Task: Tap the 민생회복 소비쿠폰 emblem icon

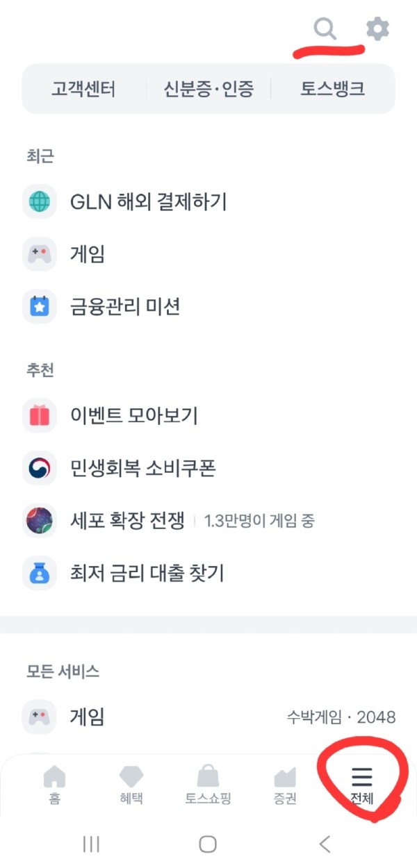Action: 40,468
